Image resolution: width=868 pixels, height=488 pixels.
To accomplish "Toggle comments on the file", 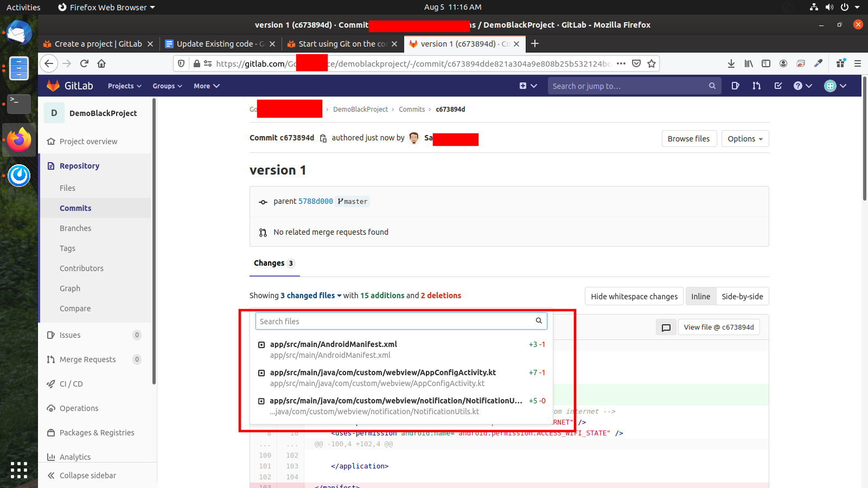I will tap(666, 328).
